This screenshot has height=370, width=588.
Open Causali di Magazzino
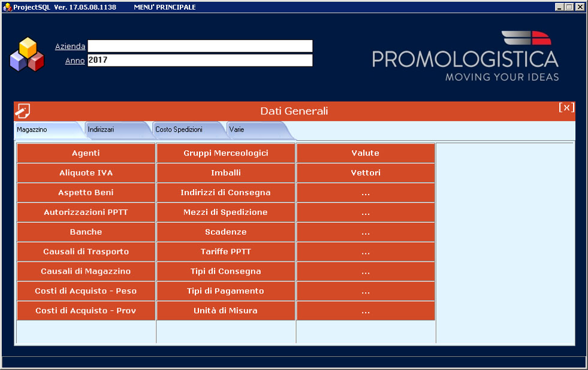coord(86,271)
